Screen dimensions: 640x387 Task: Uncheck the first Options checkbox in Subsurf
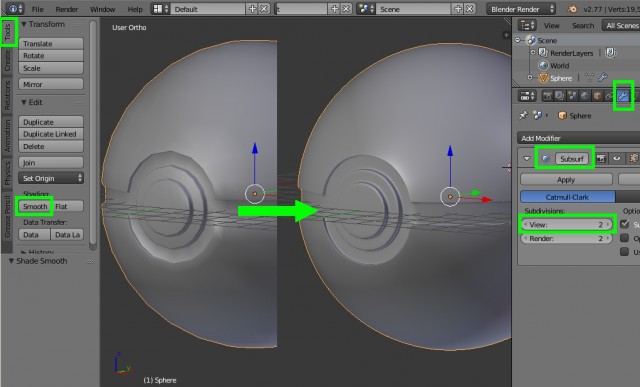coord(624,224)
